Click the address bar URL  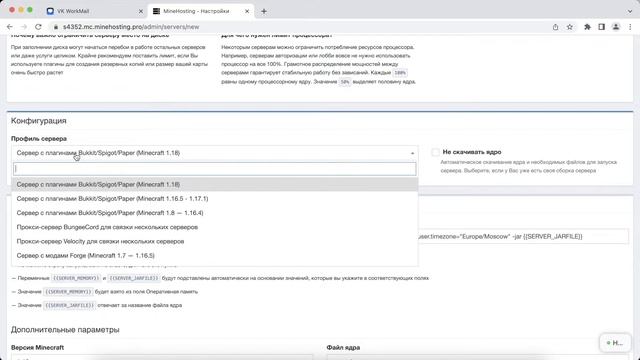pos(131,27)
